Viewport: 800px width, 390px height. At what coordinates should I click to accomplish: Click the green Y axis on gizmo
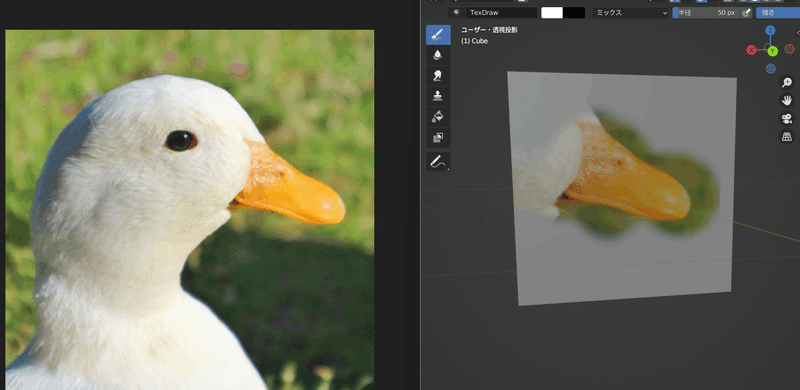click(x=772, y=51)
